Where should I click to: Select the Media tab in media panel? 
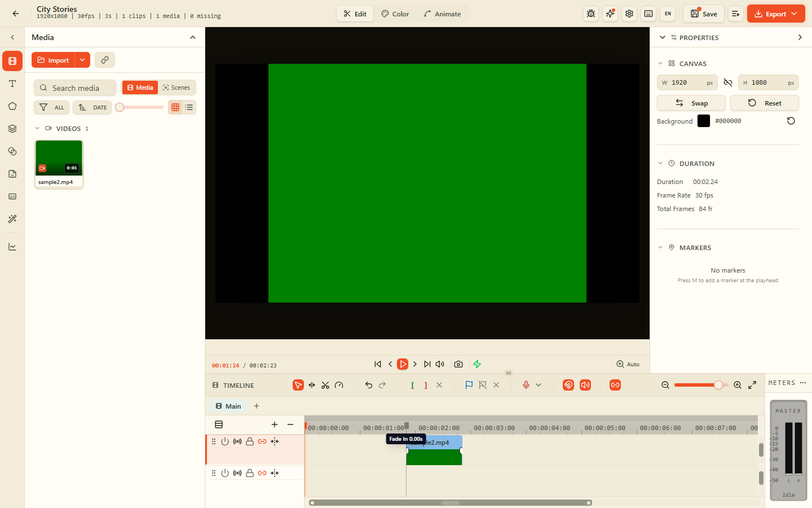coord(140,87)
